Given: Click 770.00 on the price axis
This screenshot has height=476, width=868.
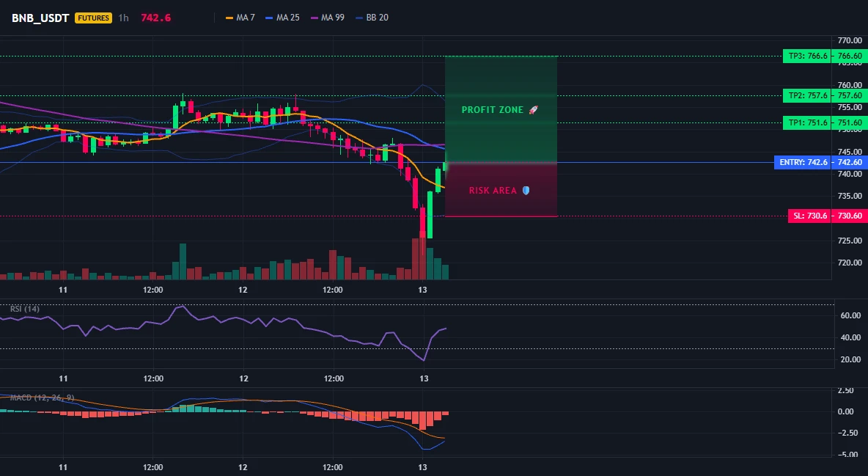Looking at the screenshot, I should click(x=850, y=40).
